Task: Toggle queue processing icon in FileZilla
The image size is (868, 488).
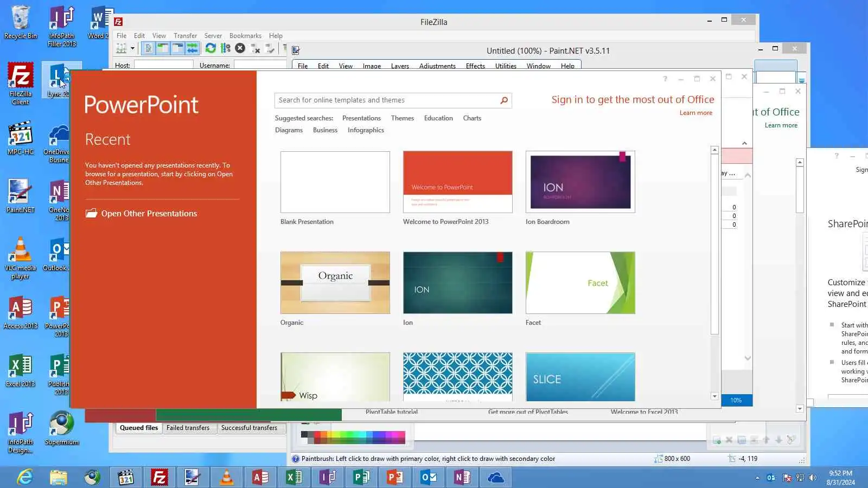Action: pos(225,48)
